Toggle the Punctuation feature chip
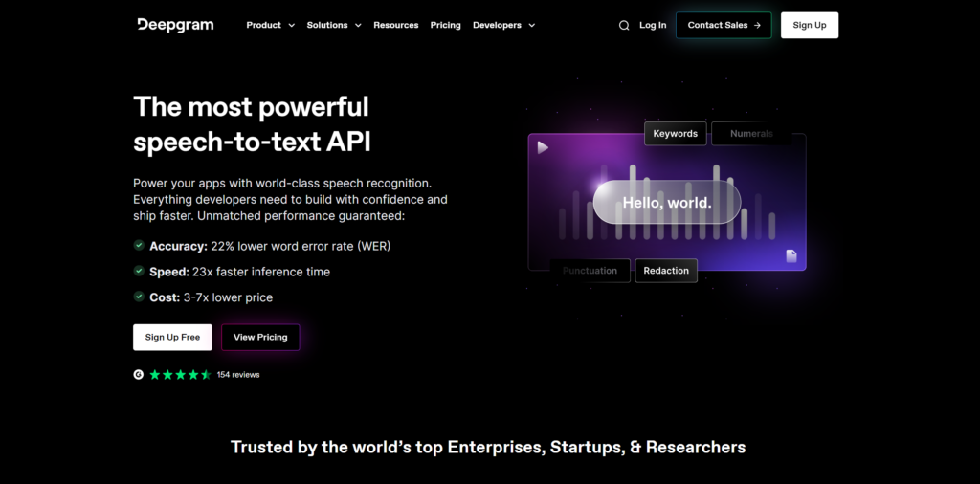 pyautogui.click(x=590, y=271)
